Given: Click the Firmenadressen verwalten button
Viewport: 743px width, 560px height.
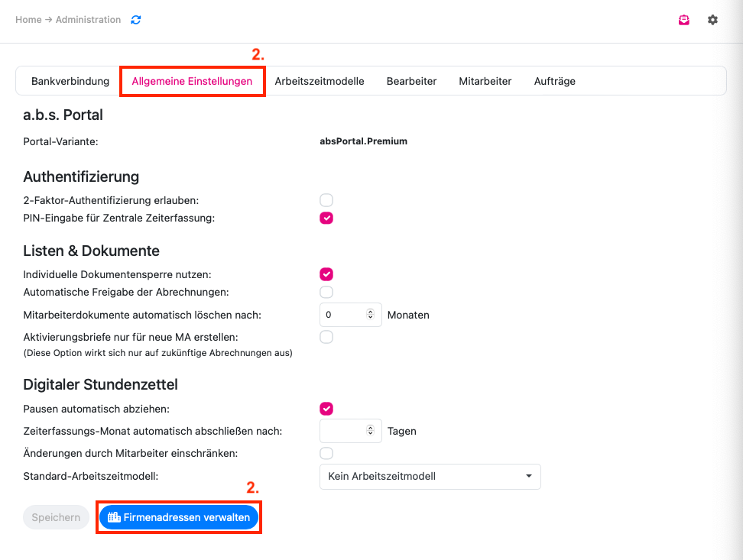Looking at the screenshot, I should point(180,517).
